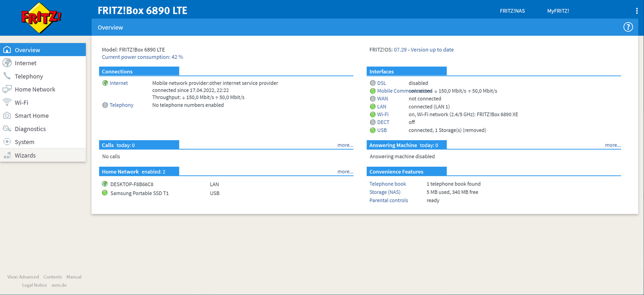Viewport: 644px width, 295px height.
Task: Click the gray DSL status indicator
Action: point(373,83)
